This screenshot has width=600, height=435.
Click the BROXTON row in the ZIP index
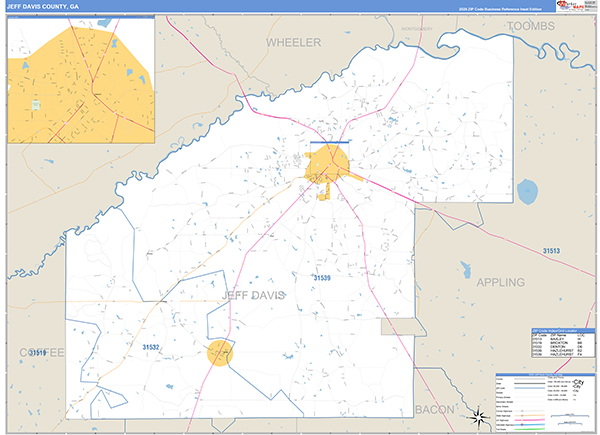[557, 343]
